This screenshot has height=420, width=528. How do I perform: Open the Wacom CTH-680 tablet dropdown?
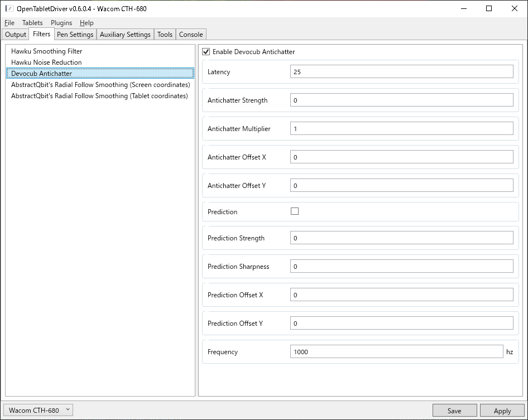click(39, 410)
